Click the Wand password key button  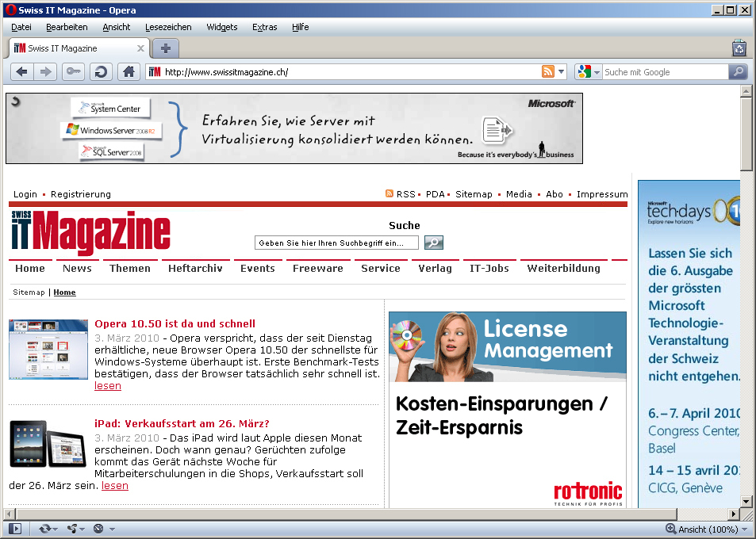73,72
